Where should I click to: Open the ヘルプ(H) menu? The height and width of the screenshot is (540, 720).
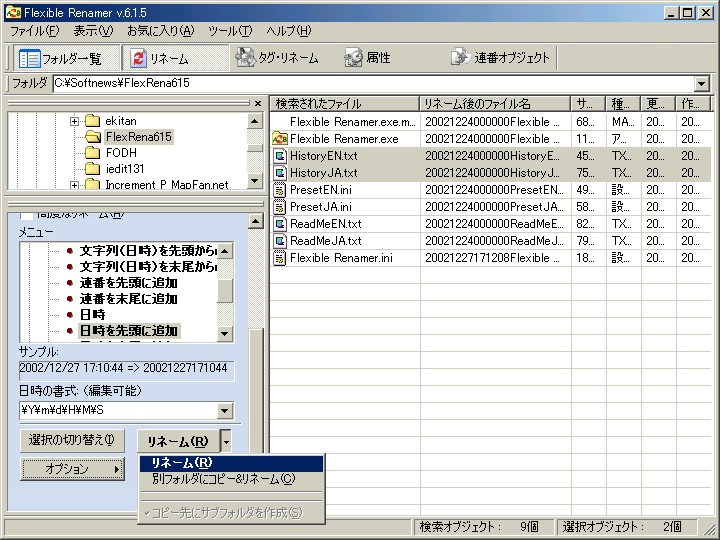coord(289,31)
